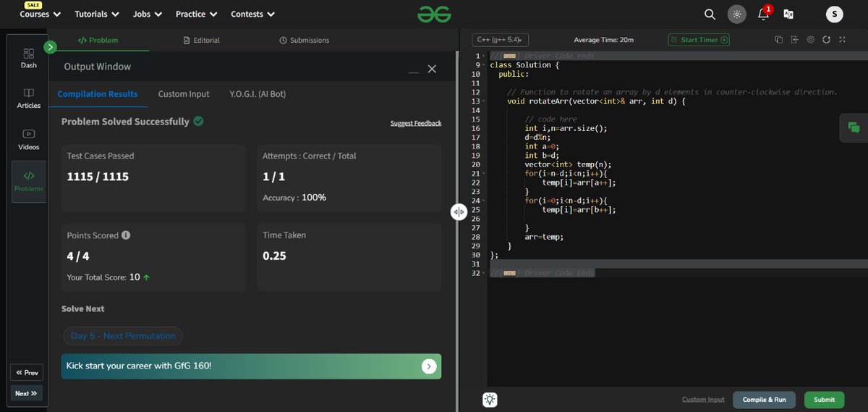Open Articles in the left sidebar

(29, 98)
